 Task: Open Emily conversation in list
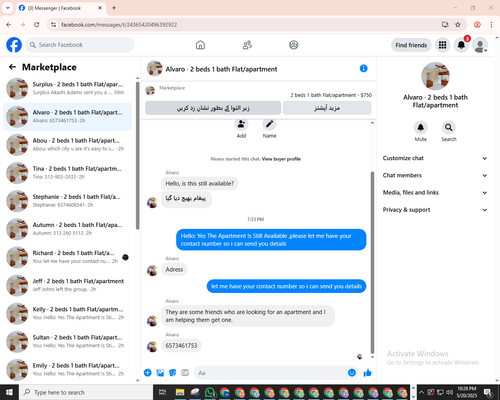(x=68, y=370)
